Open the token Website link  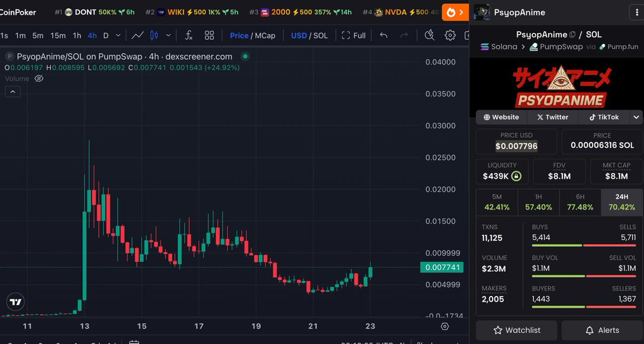(502, 117)
